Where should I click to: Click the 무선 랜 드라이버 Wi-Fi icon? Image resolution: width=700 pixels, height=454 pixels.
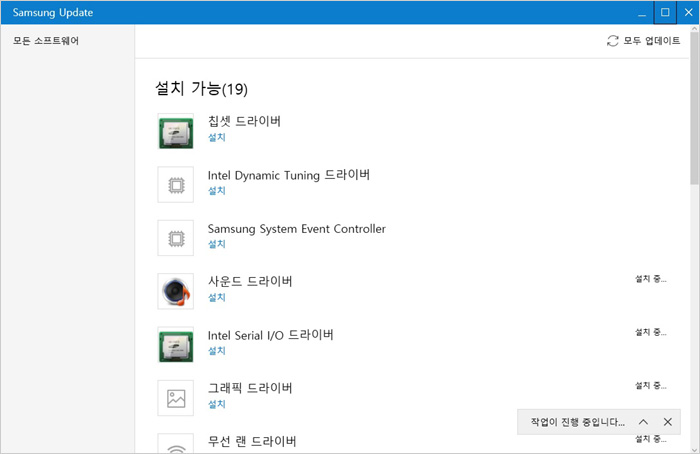(176, 445)
